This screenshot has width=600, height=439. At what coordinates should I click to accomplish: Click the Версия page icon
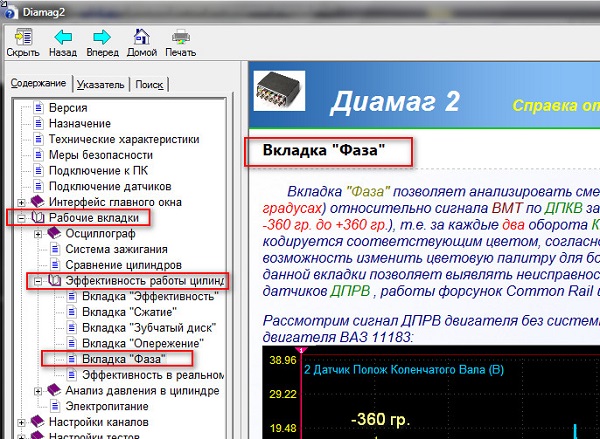[39, 108]
